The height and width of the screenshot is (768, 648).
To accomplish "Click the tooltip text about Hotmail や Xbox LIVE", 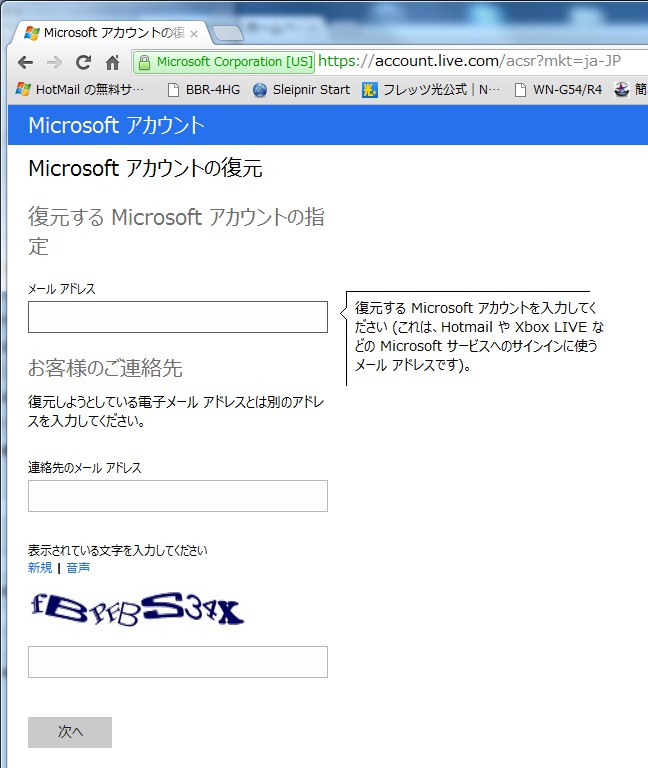I will click(479, 336).
